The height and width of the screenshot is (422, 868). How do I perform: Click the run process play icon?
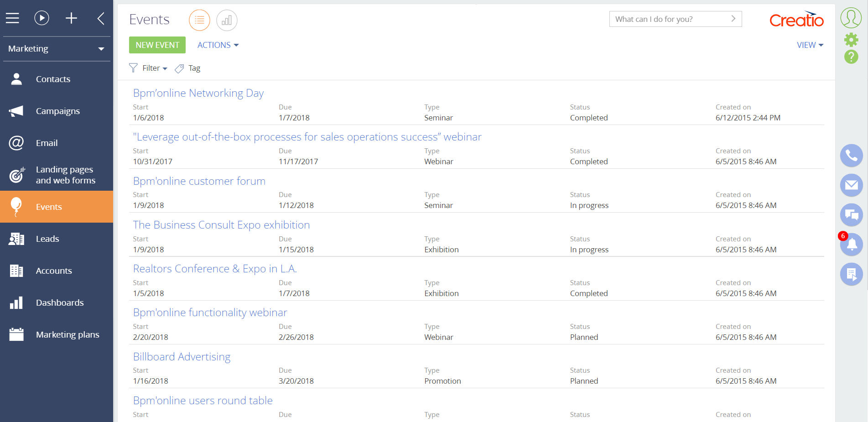pyautogui.click(x=42, y=18)
